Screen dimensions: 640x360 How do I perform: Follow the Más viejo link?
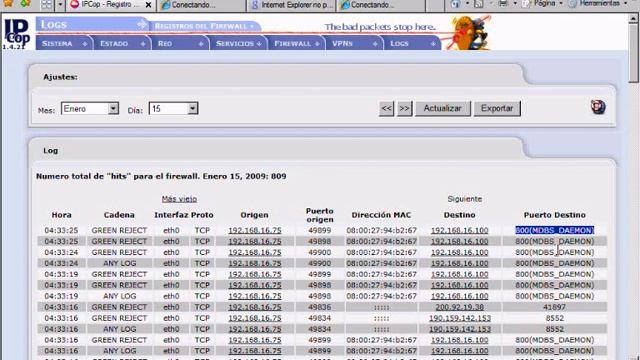click(179, 199)
